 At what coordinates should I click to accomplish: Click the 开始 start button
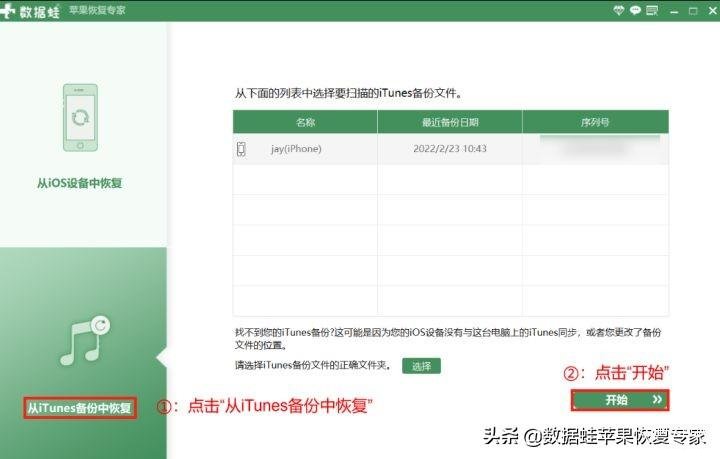[x=620, y=400]
